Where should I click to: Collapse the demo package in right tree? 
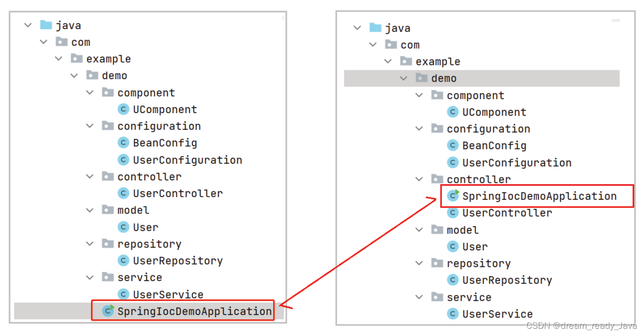(404, 78)
